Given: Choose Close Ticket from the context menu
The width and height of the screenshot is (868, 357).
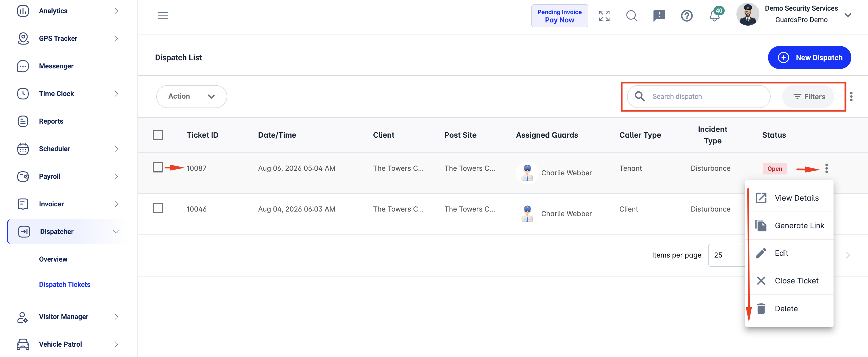Looking at the screenshot, I should pos(789,281).
